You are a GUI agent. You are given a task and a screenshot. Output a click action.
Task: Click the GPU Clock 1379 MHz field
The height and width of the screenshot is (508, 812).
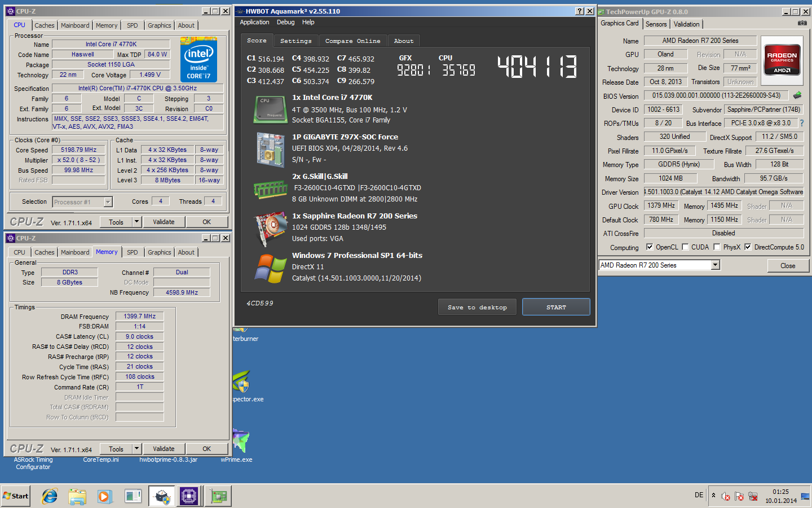pyautogui.click(x=661, y=205)
